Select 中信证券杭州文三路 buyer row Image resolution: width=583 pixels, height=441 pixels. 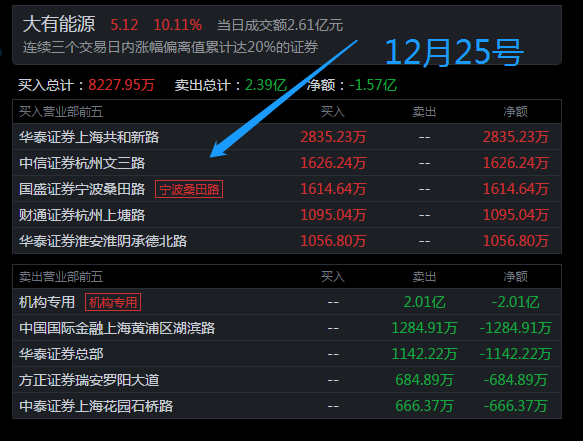(287, 163)
